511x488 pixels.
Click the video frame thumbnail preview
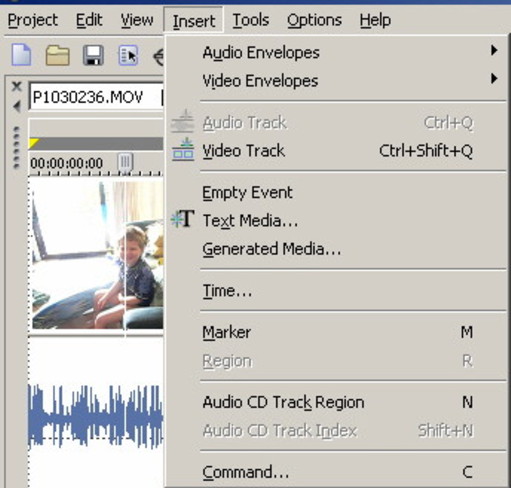point(98,255)
